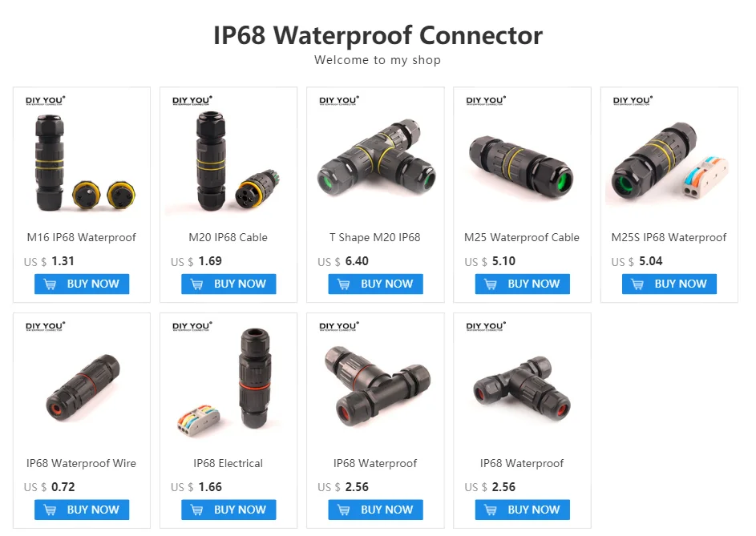The height and width of the screenshot is (536, 756).
Task: Click cart icon under the $2.56 IP68 Electrical neighbor T-connector
Action: 344,510
